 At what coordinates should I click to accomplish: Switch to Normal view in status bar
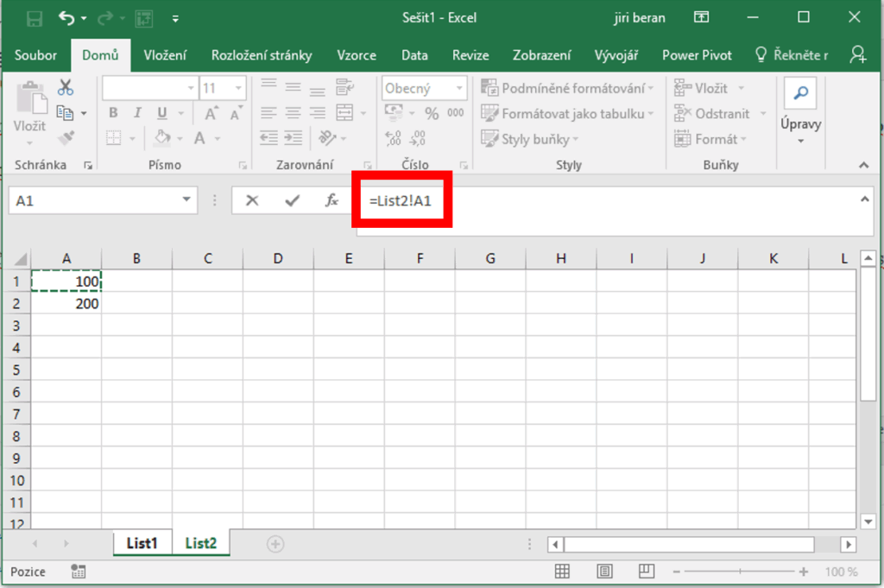[x=563, y=572]
